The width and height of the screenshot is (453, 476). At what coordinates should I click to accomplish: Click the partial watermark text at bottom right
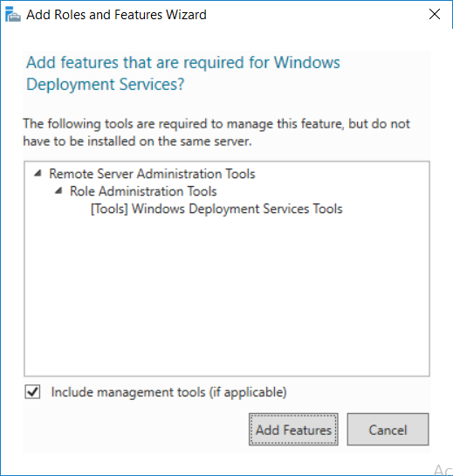[443, 470]
